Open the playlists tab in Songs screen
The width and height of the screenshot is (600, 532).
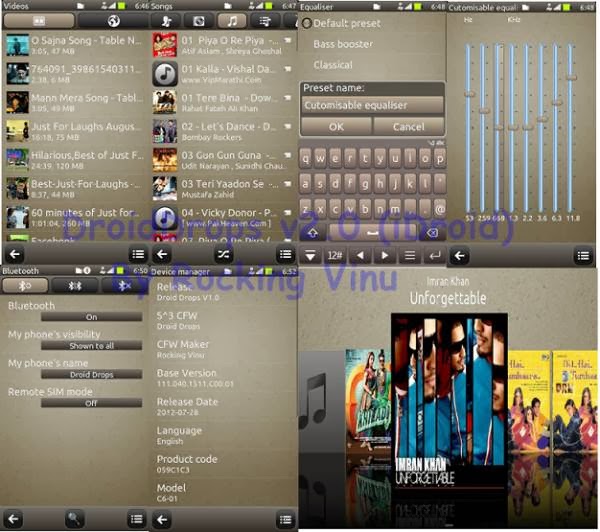click(x=265, y=21)
